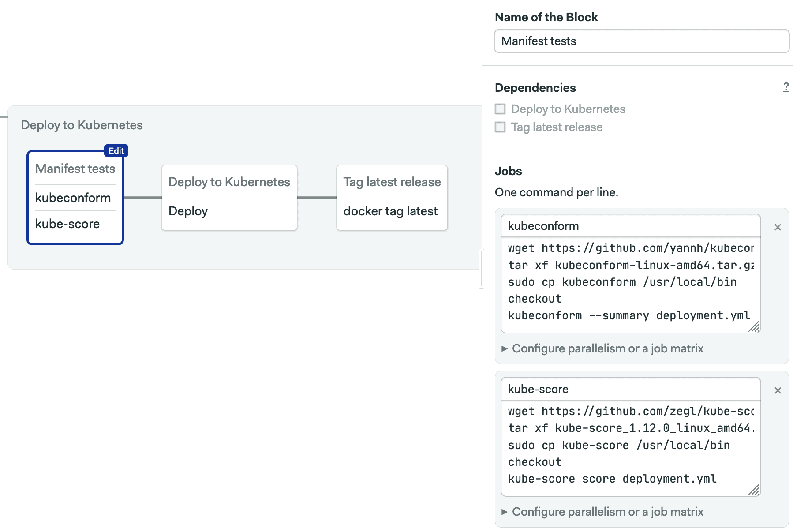Remove the kube-score job

pos(778,390)
